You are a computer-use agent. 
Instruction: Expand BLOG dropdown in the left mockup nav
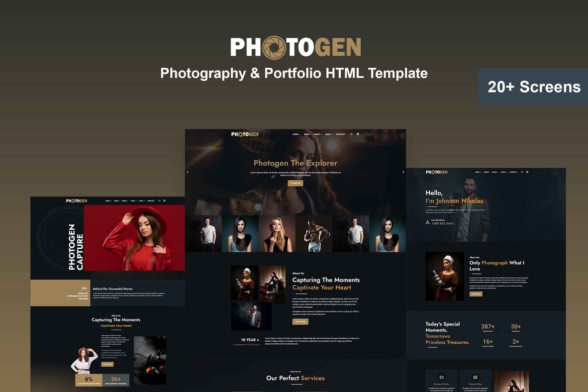[142, 201]
